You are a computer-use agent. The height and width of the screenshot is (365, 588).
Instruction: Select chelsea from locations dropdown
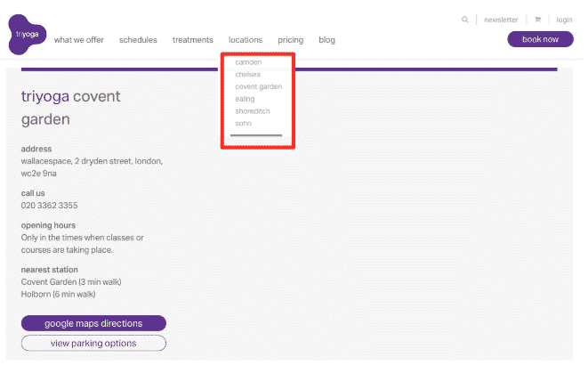pyautogui.click(x=248, y=74)
